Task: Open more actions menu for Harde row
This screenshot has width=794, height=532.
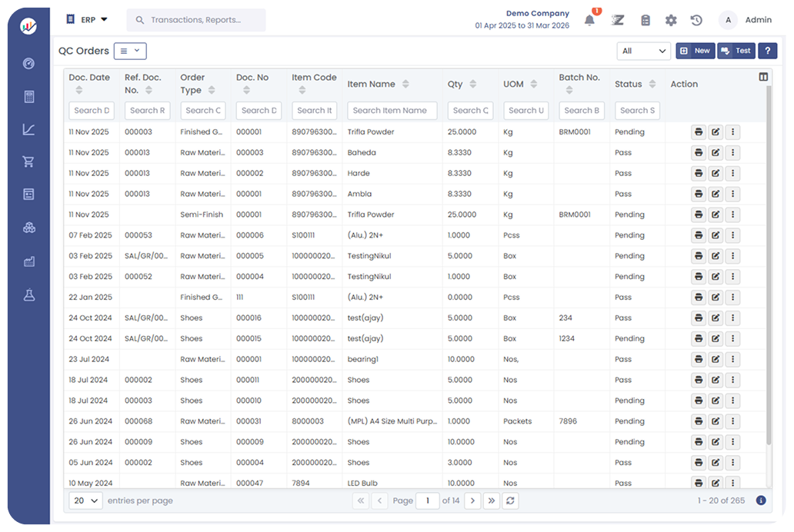Action: pyautogui.click(x=733, y=174)
